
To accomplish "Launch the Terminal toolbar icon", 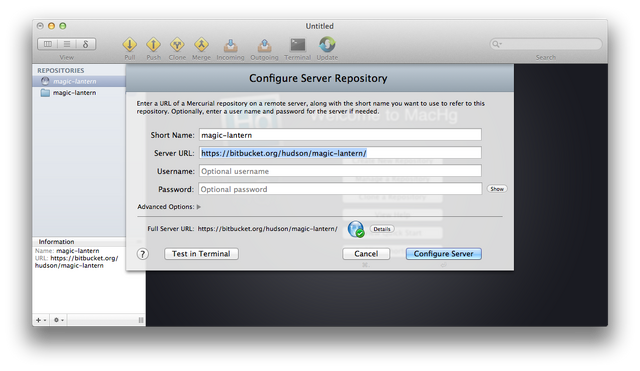I will (x=298, y=44).
